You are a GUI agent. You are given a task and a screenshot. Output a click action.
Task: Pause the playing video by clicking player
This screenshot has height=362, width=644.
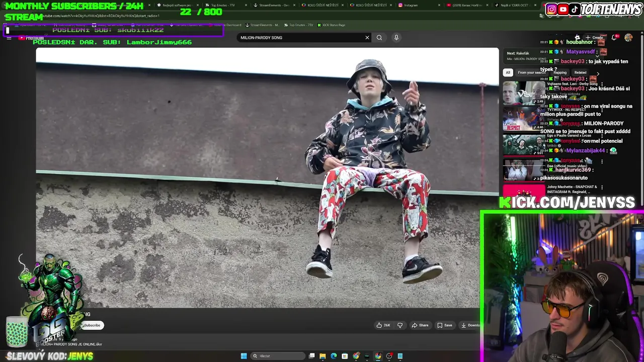coord(267,177)
